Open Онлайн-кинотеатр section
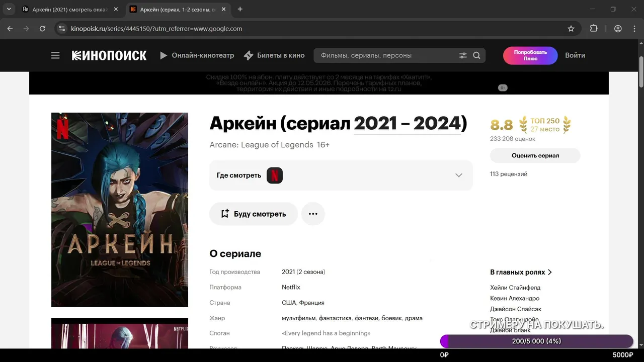This screenshot has height=362, width=644. (197, 55)
